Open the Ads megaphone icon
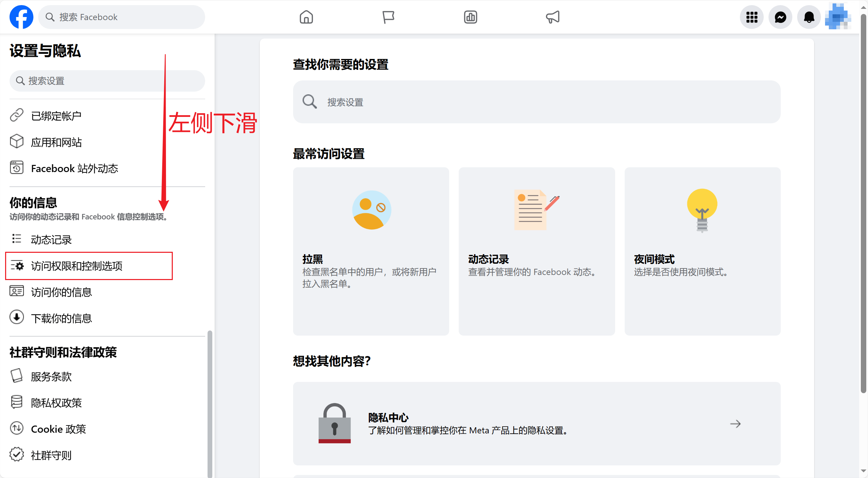This screenshot has height=478, width=868. coord(552,17)
